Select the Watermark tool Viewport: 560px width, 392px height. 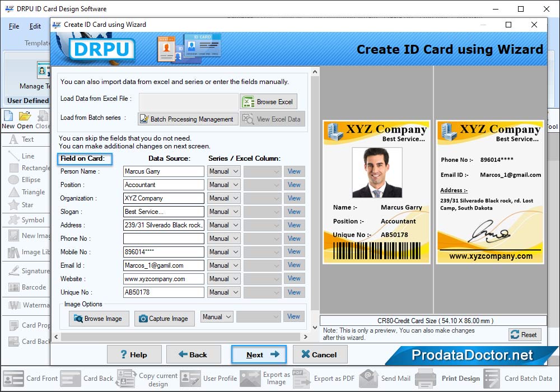pyautogui.click(x=29, y=305)
